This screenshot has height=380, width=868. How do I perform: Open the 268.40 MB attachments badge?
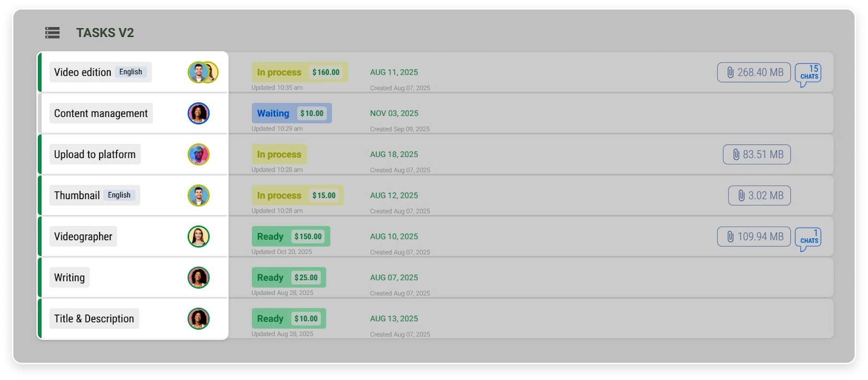pyautogui.click(x=754, y=72)
